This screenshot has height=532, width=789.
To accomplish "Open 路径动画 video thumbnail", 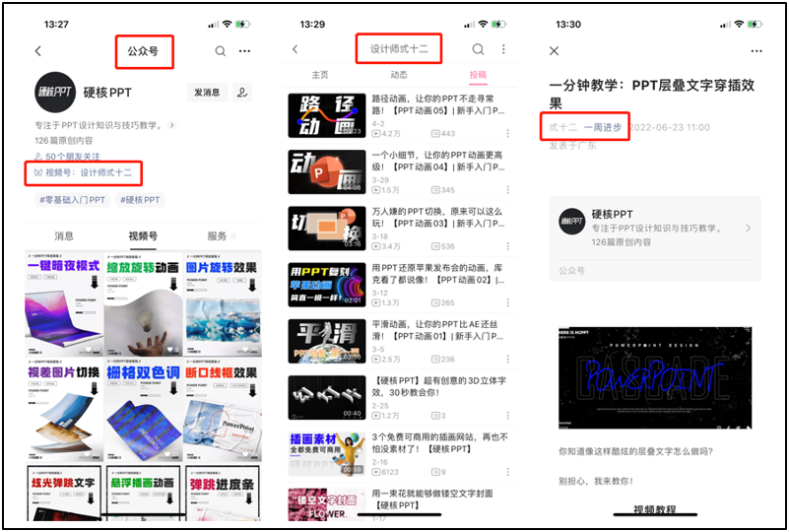I will 327,116.
